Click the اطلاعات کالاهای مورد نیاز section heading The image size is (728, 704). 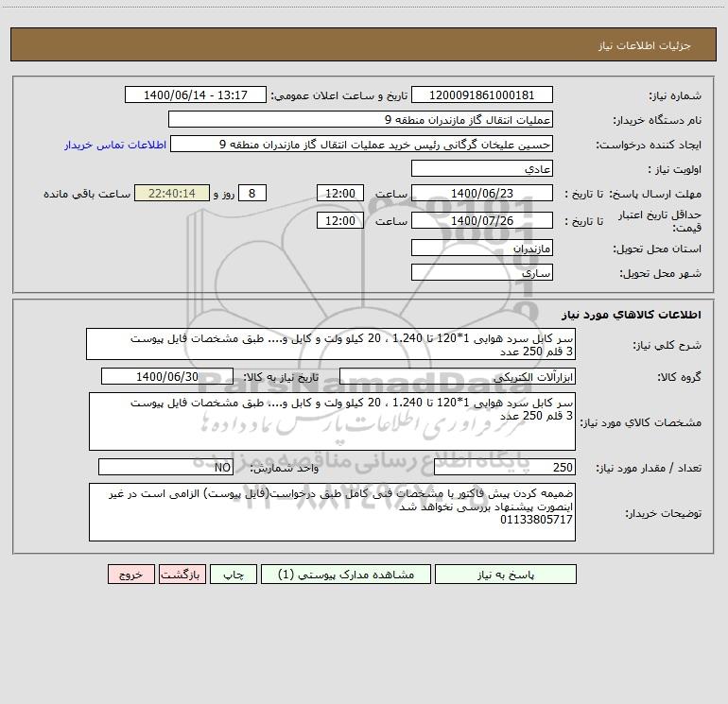[x=632, y=315]
